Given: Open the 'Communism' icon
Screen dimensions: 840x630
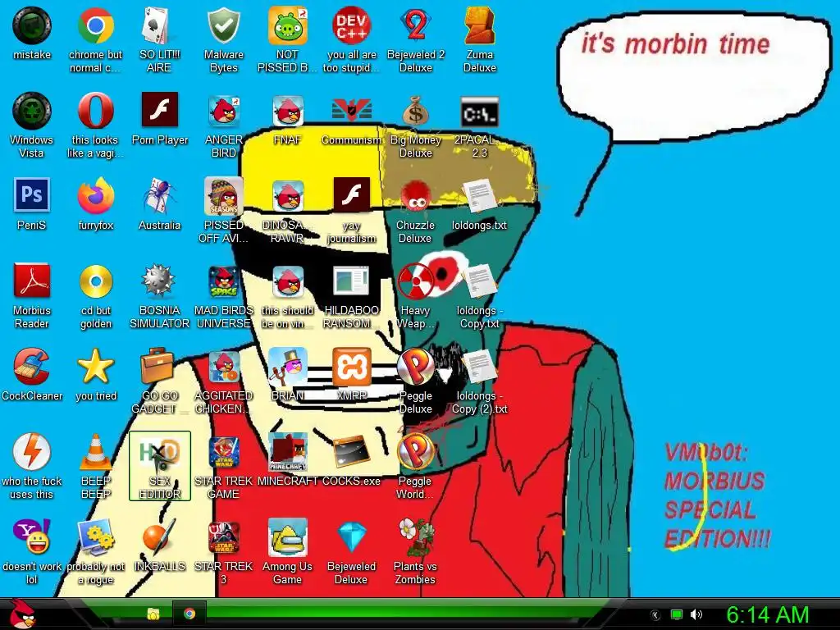Looking at the screenshot, I should pyautogui.click(x=351, y=110).
